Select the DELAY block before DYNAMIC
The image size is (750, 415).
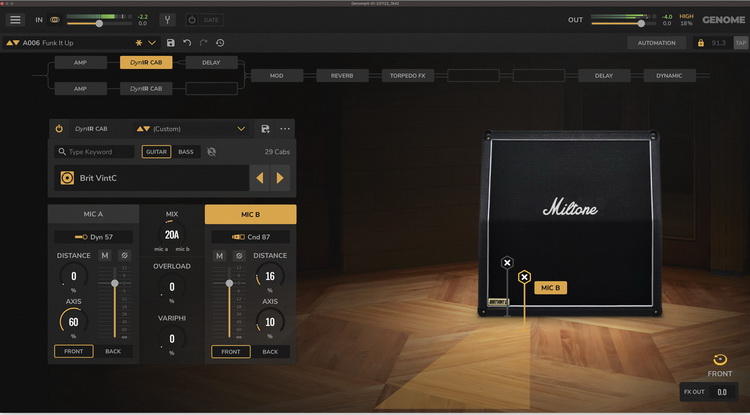(604, 76)
